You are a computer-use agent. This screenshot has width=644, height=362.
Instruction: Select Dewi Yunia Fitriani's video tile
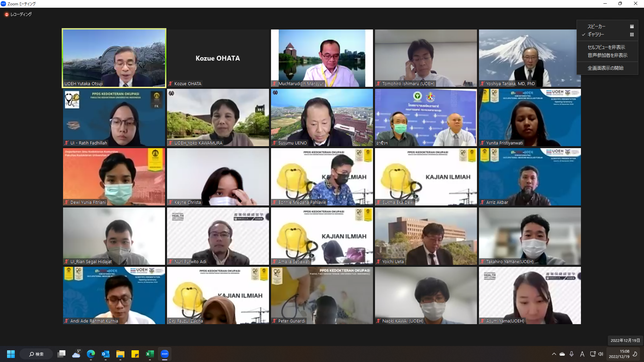coord(114,177)
